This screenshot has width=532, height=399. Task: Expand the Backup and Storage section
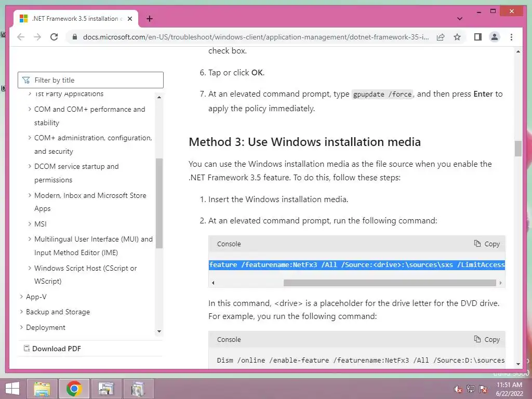click(21, 312)
